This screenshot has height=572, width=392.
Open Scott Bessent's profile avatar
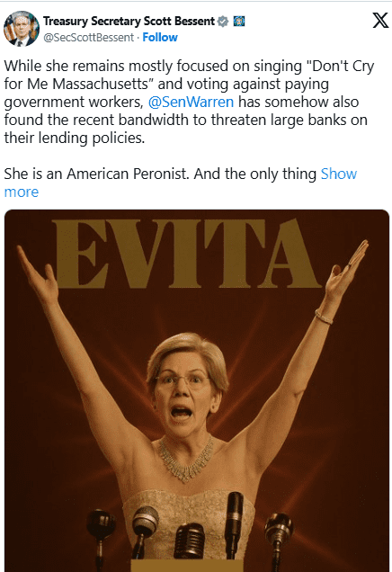click(22, 29)
